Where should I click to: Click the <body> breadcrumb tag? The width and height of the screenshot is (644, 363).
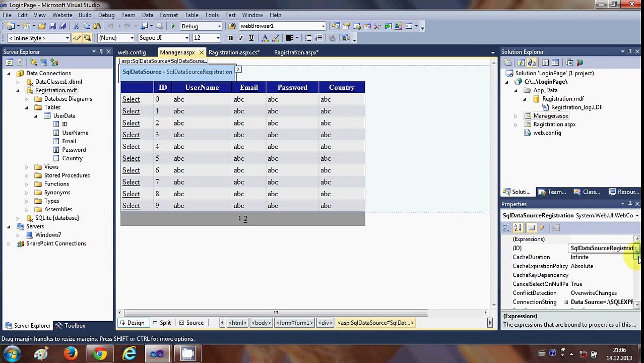click(261, 323)
